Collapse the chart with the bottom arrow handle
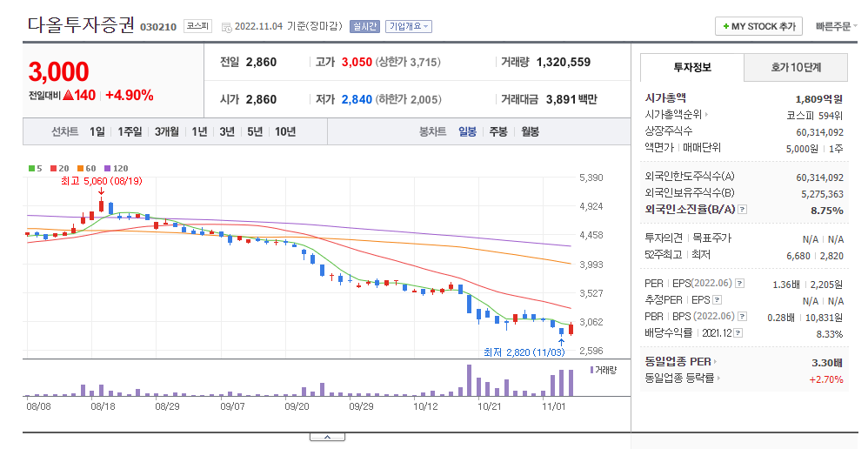Screen dimensions: 868x449 pos(327,438)
